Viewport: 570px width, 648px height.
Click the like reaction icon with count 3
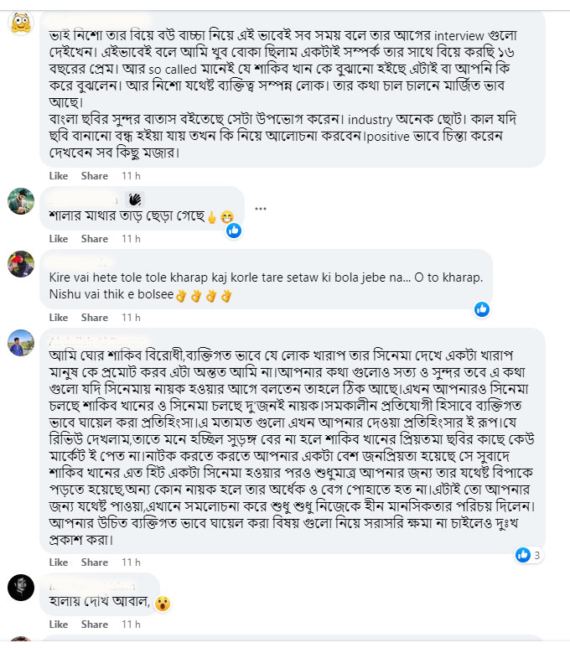click(x=523, y=555)
